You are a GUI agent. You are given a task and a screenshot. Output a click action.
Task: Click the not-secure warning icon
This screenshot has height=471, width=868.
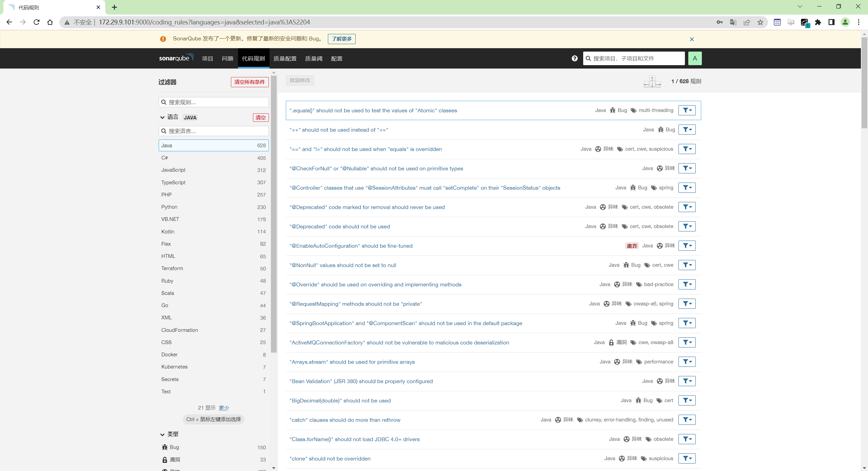(x=67, y=22)
